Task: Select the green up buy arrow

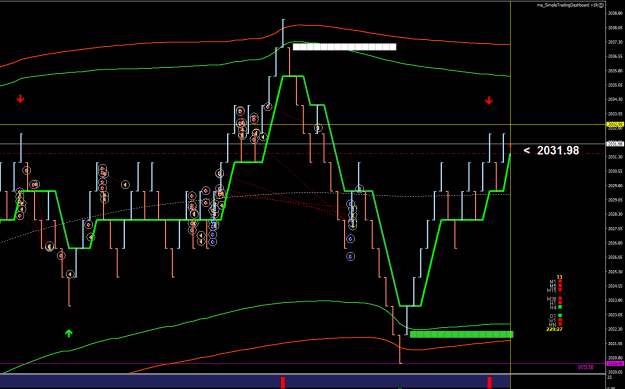Action: [x=69, y=333]
